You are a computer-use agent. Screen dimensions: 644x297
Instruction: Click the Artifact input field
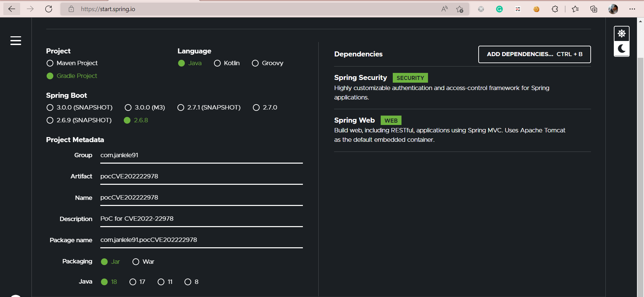click(201, 176)
